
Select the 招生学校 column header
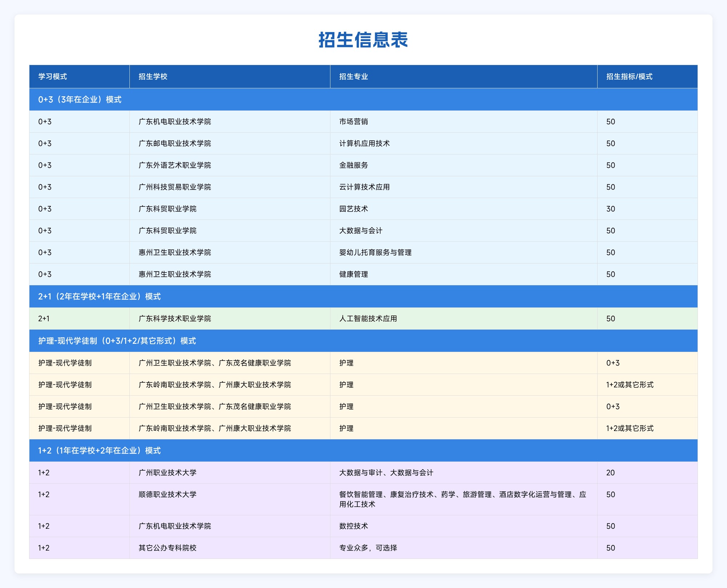point(230,77)
